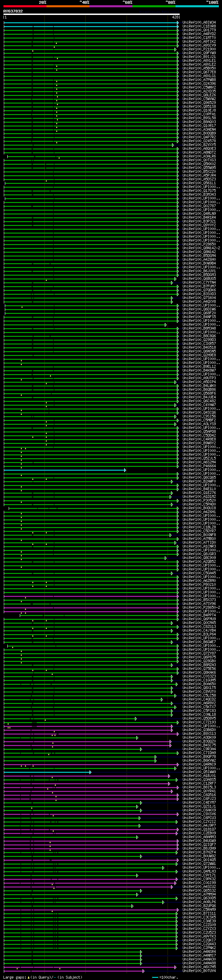Viewport: 222px width, 980px height.
Task: Select the query name AV637832
Action: 13,11
